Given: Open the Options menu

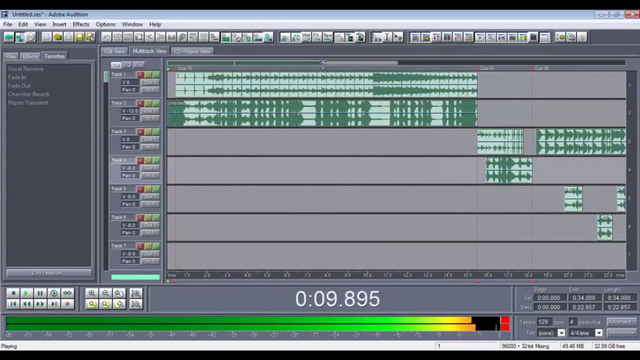Looking at the screenshot, I should click(x=106, y=24).
